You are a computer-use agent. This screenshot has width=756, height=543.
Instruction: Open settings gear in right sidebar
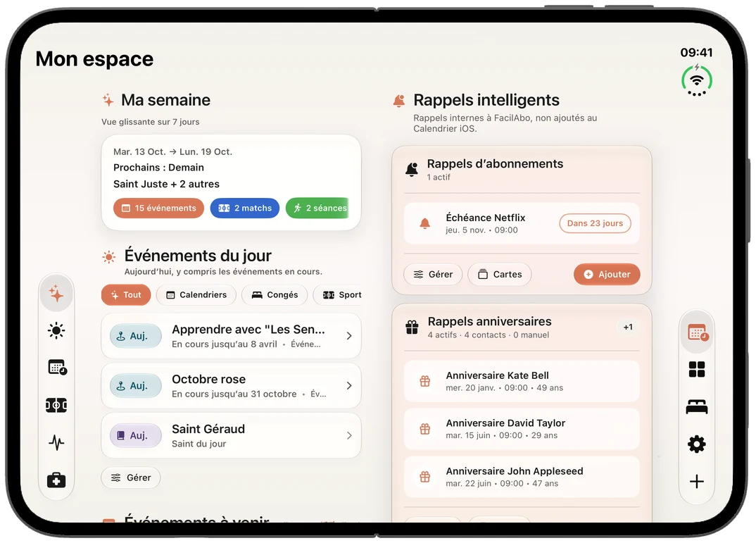[697, 444]
